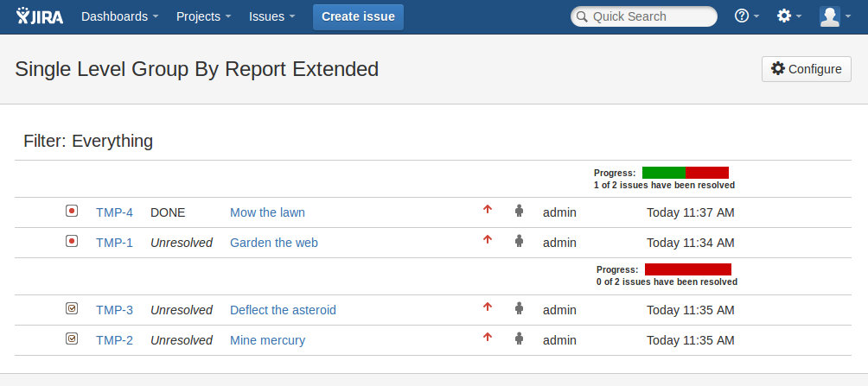Open the help menu
The height and width of the screenshot is (386, 868).
coord(746,16)
